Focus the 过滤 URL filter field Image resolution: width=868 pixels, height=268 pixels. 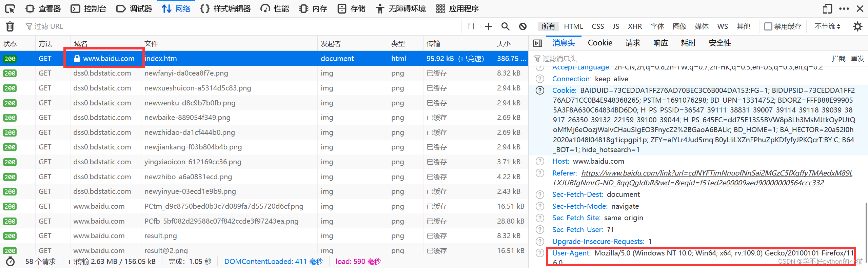tap(241, 26)
